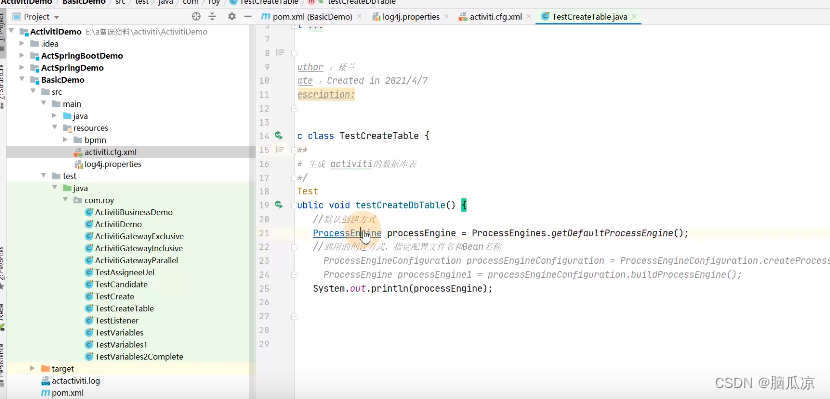The image size is (830, 399).
Task: Expand the .idea folder
Action: tap(22, 43)
